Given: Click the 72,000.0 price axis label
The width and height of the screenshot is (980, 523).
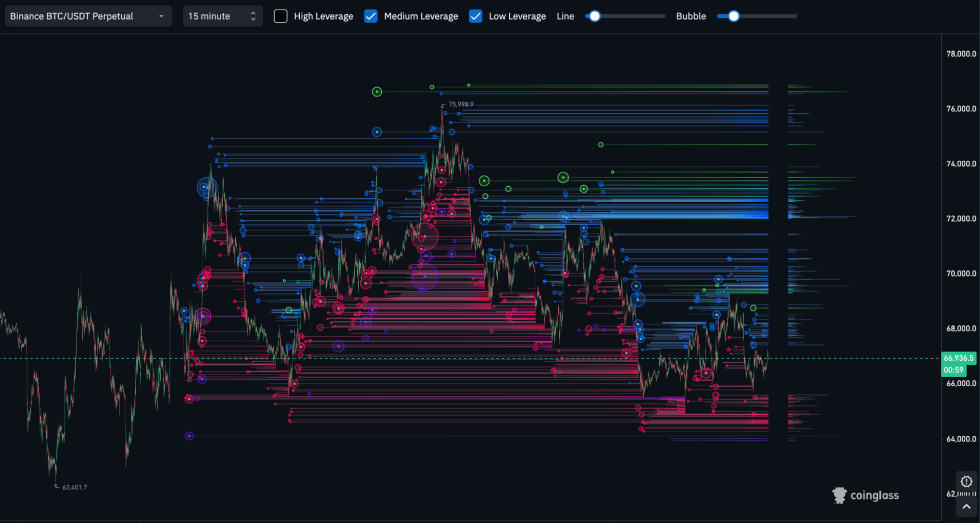Looking at the screenshot, I should coord(961,218).
